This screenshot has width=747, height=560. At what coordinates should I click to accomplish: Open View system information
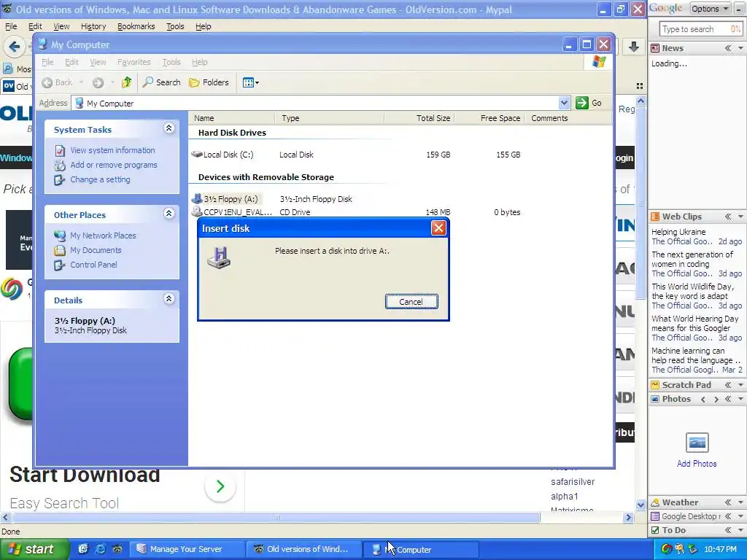(112, 150)
